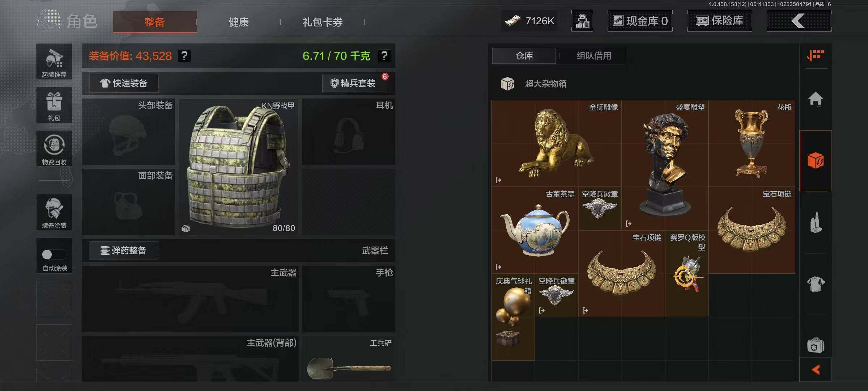Open the 装备涂装 equipment skin icon
The width and height of the screenshot is (868, 391).
(54, 213)
